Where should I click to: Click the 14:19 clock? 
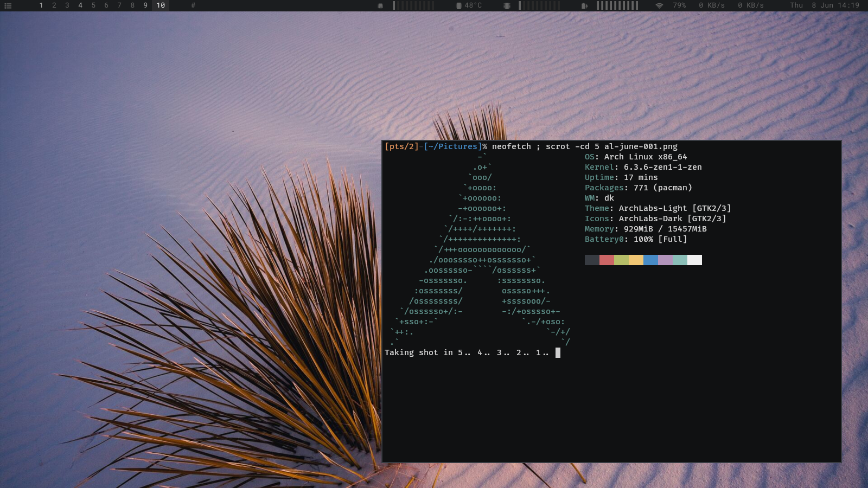click(848, 5)
